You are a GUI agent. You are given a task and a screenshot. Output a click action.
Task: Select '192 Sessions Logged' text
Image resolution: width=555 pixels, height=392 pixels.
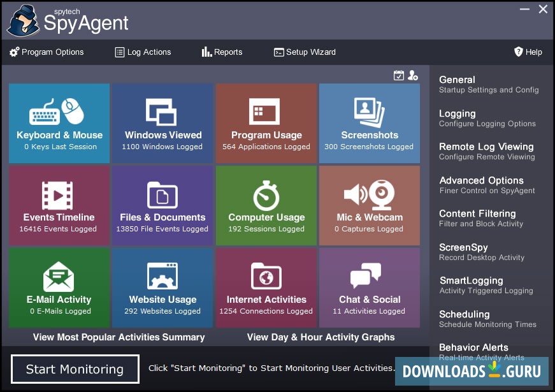[266, 229]
